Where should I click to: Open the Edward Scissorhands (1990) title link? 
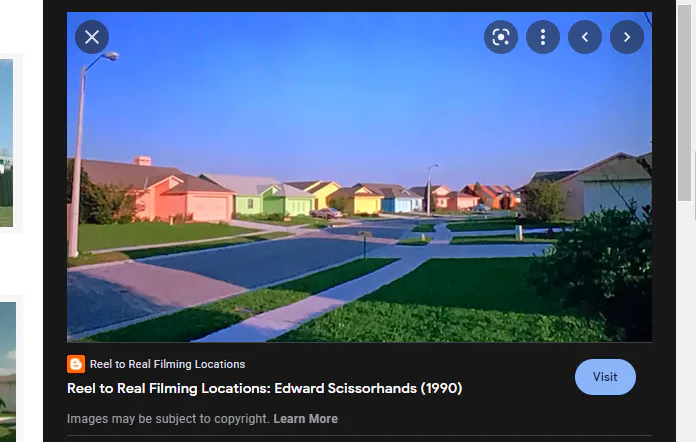265,388
